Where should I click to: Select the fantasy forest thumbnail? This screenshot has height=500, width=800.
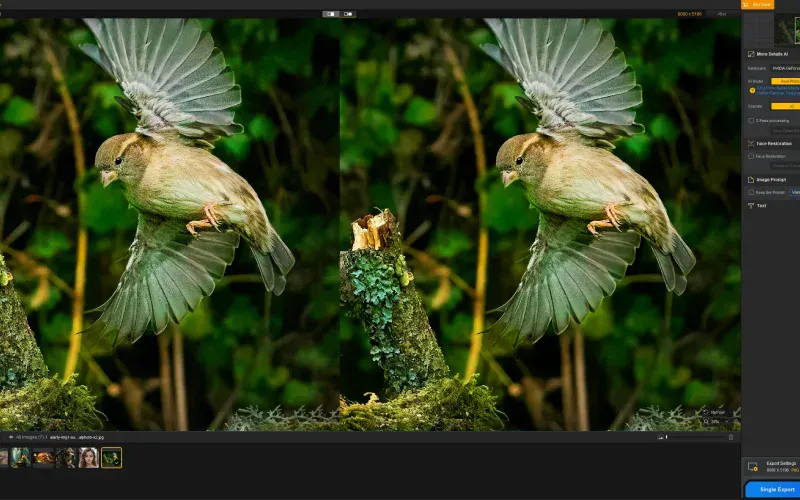[x=20, y=458]
